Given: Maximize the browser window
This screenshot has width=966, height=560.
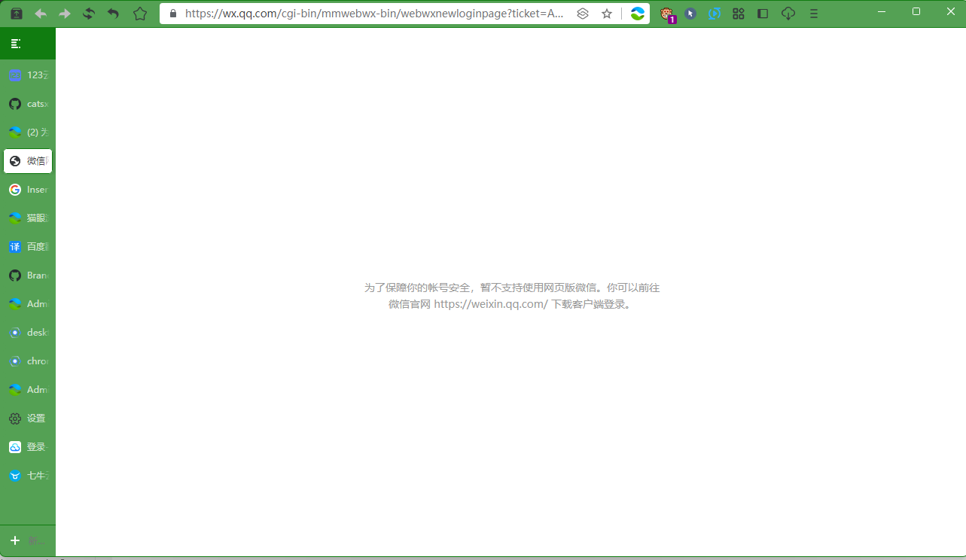Looking at the screenshot, I should (916, 11).
